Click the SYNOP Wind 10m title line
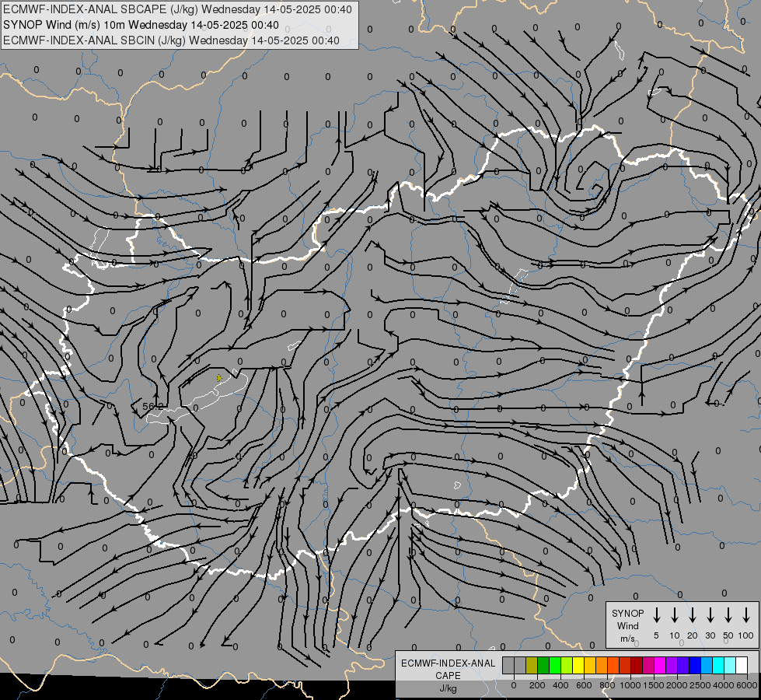Viewport: 761px width, 700px height. point(141,25)
